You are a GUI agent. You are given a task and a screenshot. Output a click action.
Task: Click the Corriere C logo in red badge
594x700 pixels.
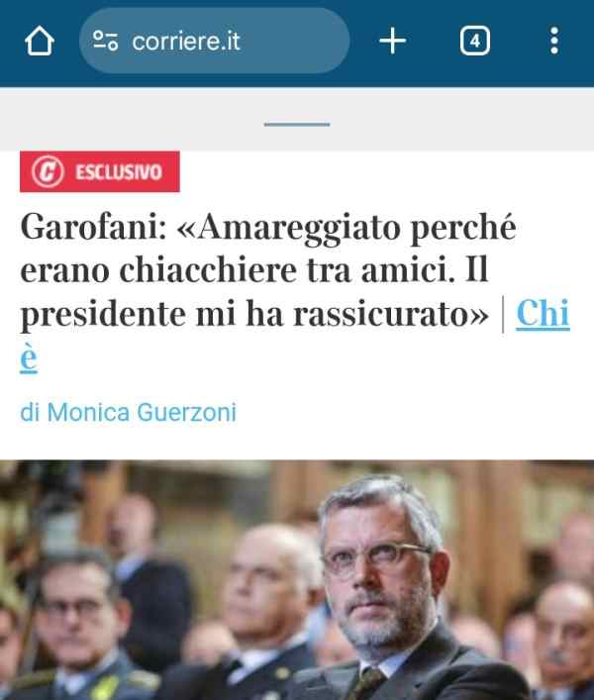[48, 171]
